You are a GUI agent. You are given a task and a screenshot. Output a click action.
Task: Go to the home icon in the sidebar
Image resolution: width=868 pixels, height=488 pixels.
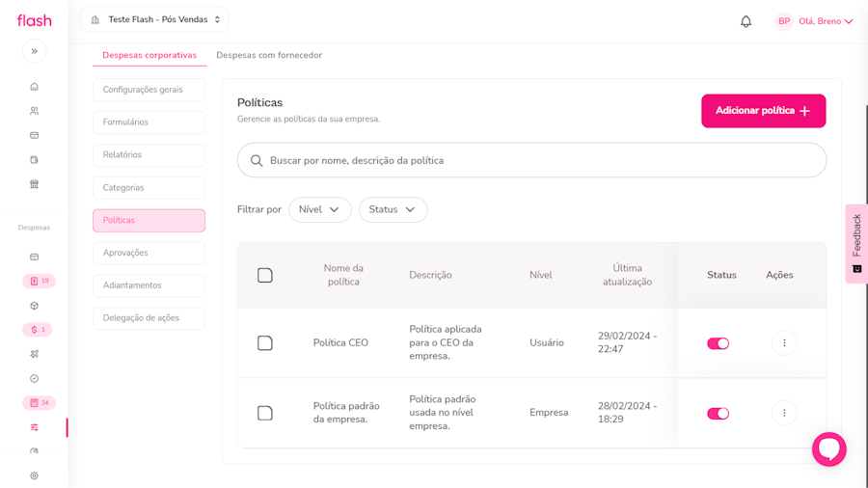pyautogui.click(x=34, y=87)
